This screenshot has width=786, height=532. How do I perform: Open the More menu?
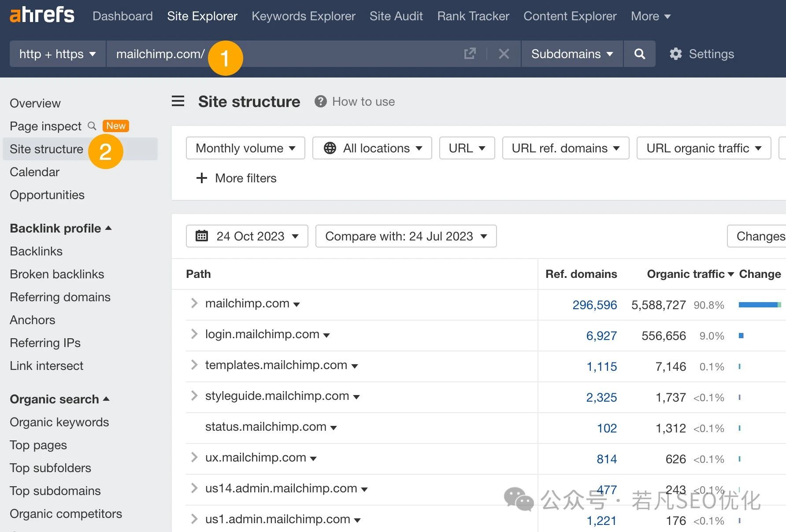tap(651, 16)
